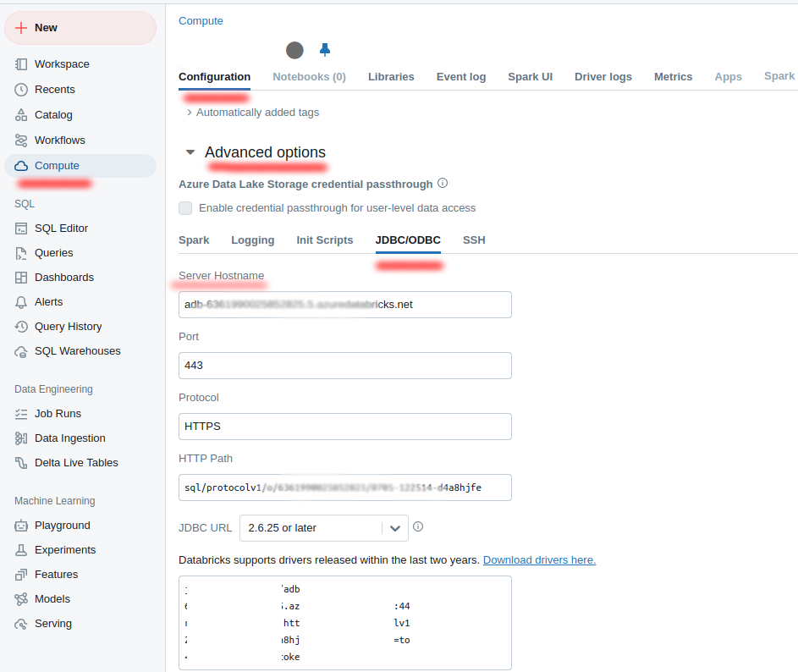The image size is (798, 672).
Task: Click the New button label
Action: click(x=46, y=27)
